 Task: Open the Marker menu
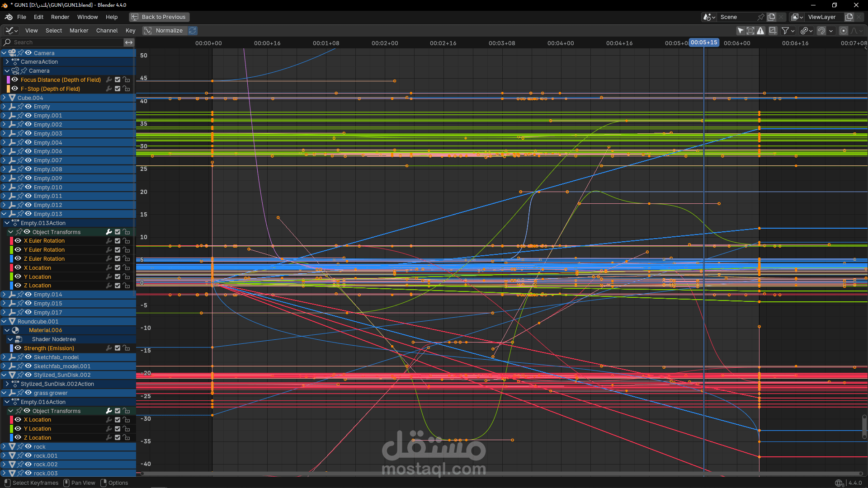point(79,31)
